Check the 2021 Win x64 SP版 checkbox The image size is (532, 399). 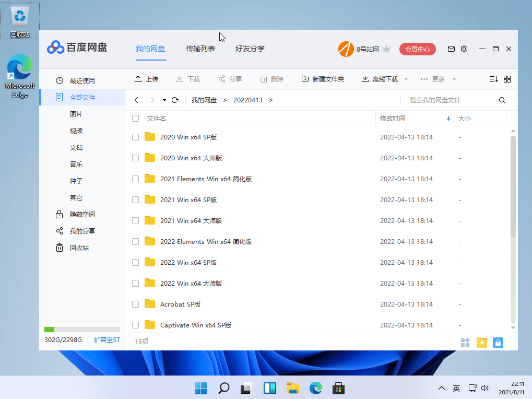(135, 200)
